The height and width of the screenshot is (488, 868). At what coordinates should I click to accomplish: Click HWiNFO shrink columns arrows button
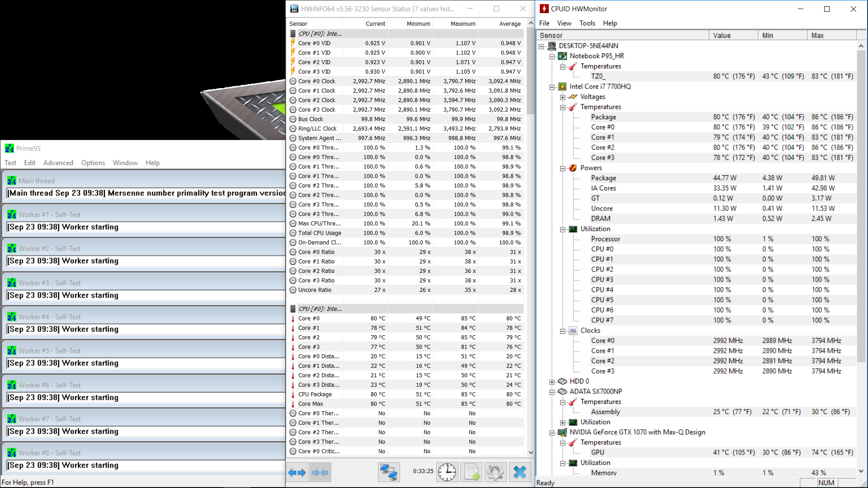[x=320, y=473]
